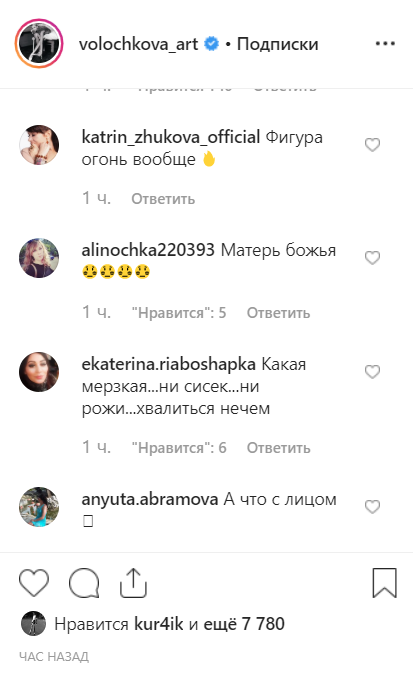This screenshot has height=673, width=413.
Task: Open volochkova_art profile story avatar
Action: point(39,43)
